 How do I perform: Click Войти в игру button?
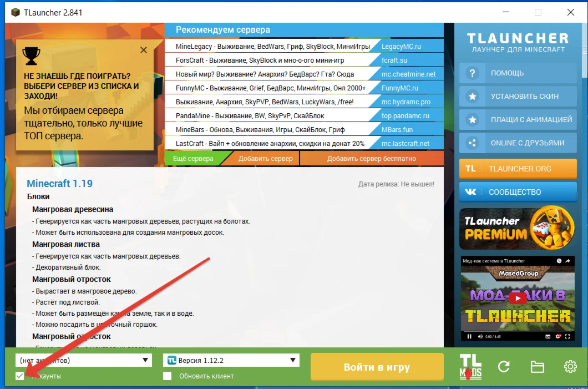tap(377, 367)
